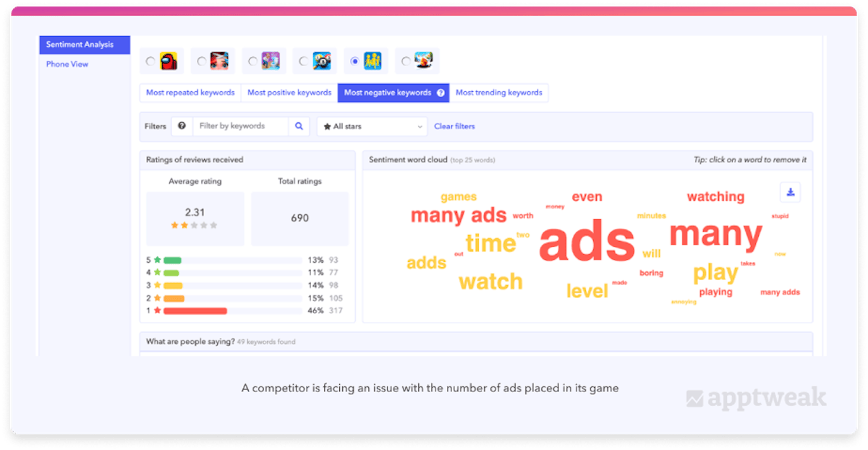Download the sentiment word cloud
The width and height of the screenshot is (868, 450).
pos(791,192)
